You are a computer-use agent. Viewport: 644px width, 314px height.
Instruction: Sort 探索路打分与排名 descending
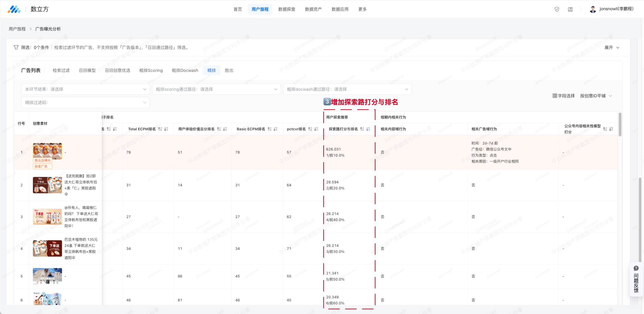[x=368, y=129]
